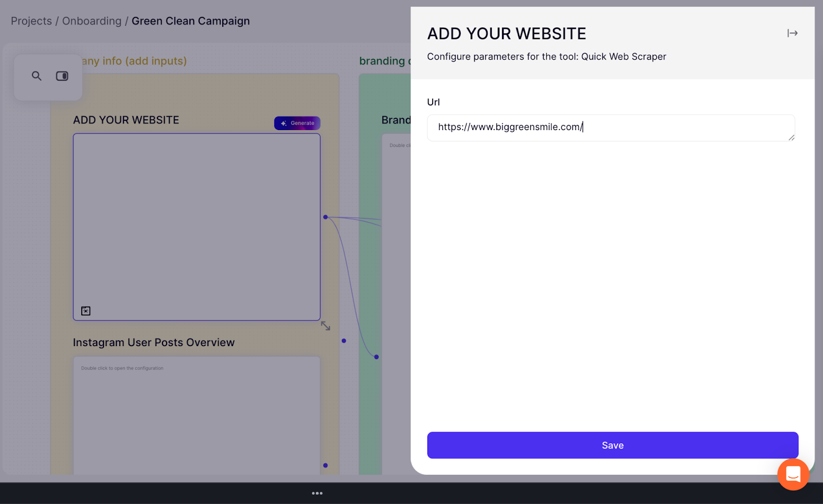Toggle the side panel view icon
The height and width of the screenshot is (504, 823).
pos(62,76)
